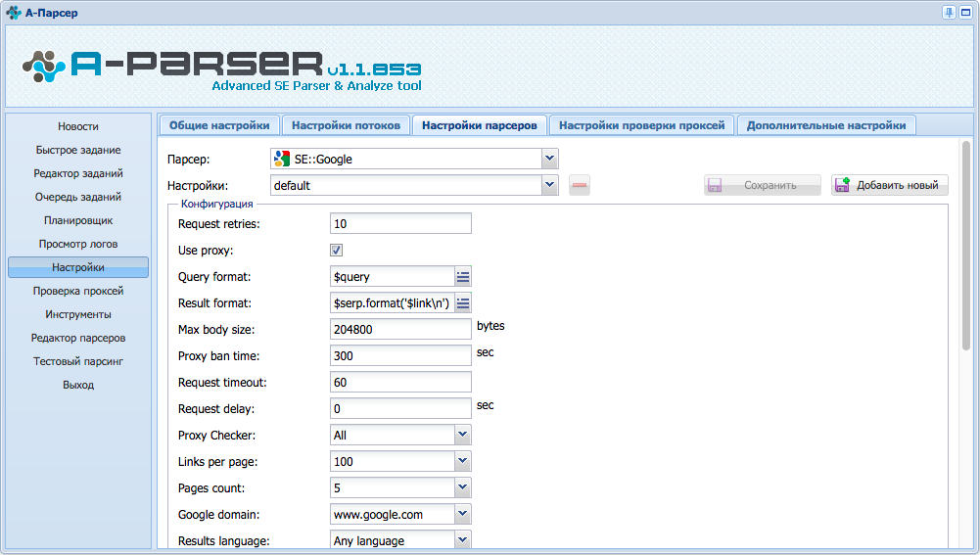
Task: Click the Request delay field
Action: 400,409
